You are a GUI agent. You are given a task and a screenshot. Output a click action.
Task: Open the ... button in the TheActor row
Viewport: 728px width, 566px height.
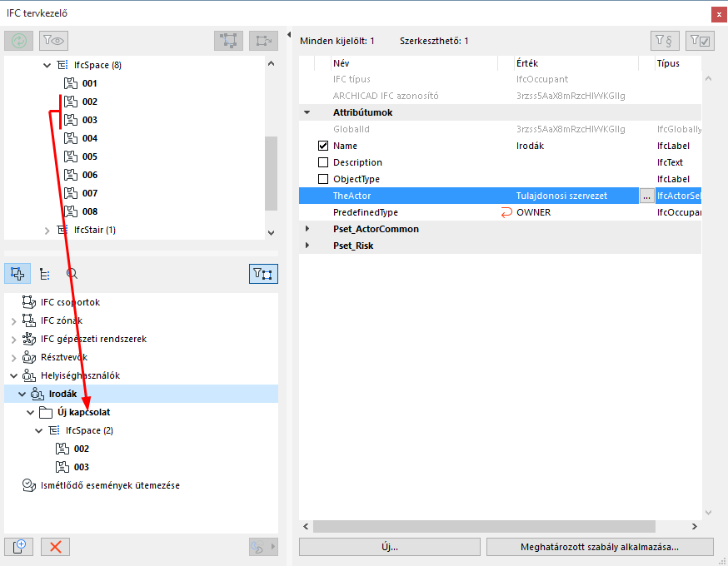(x=646, y=196)
